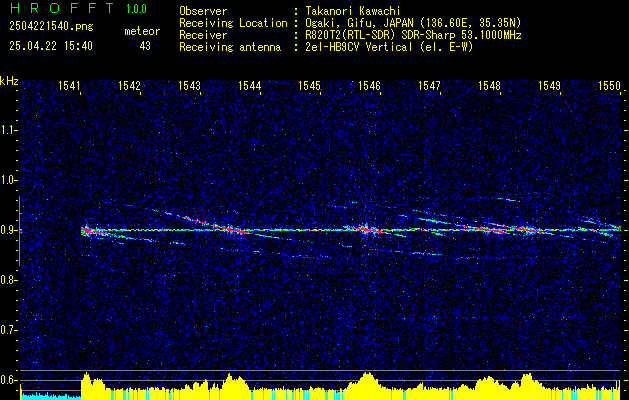The width and height of the screenshot is (629, 400).
Task: Click the 1.0 kHz frequency axis label
Action: click(8, 181)
